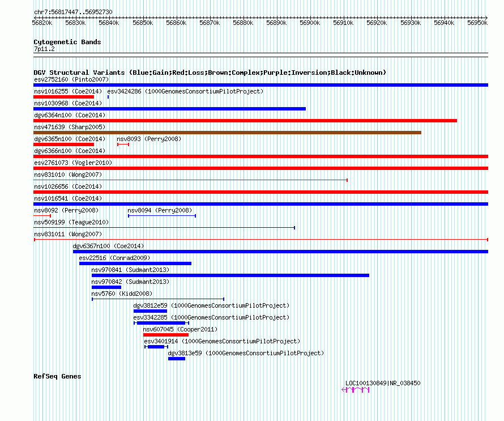
Task: Select the blue dgv3812e59 bar
Action: pos(150,311)
